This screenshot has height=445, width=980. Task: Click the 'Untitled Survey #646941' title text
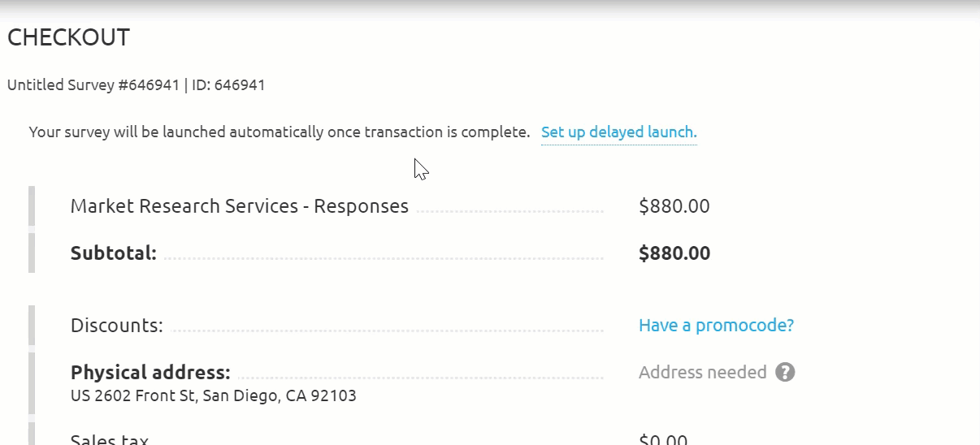[93, 84]
